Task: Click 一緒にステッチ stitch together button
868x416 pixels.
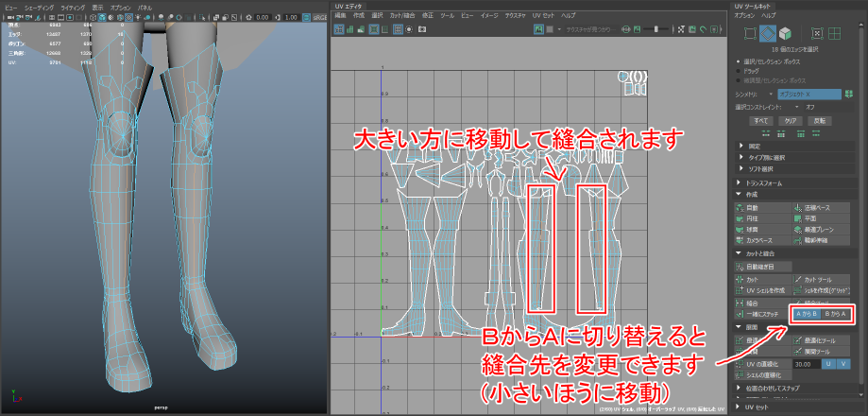Action: (x=761, y=314)
